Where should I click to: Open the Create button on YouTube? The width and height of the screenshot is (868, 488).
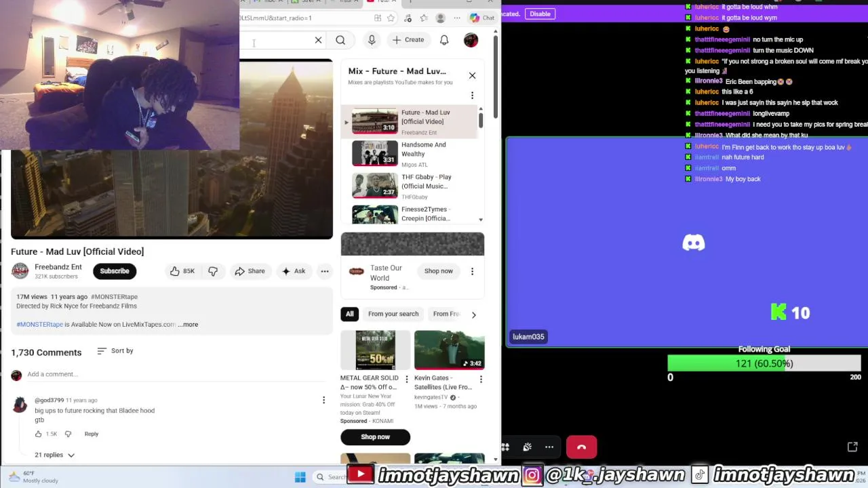point(408,40)
